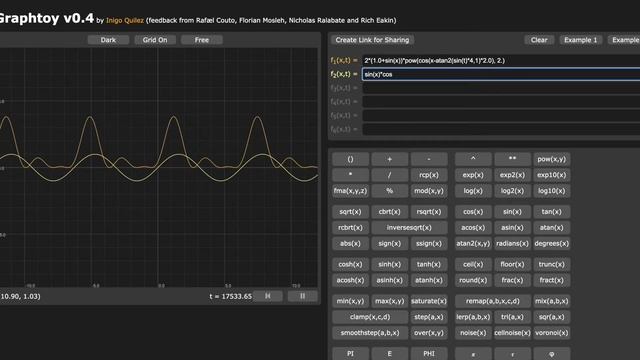Insert fma(x,y,z) function

pyautogui.click(x=350, y=191)
